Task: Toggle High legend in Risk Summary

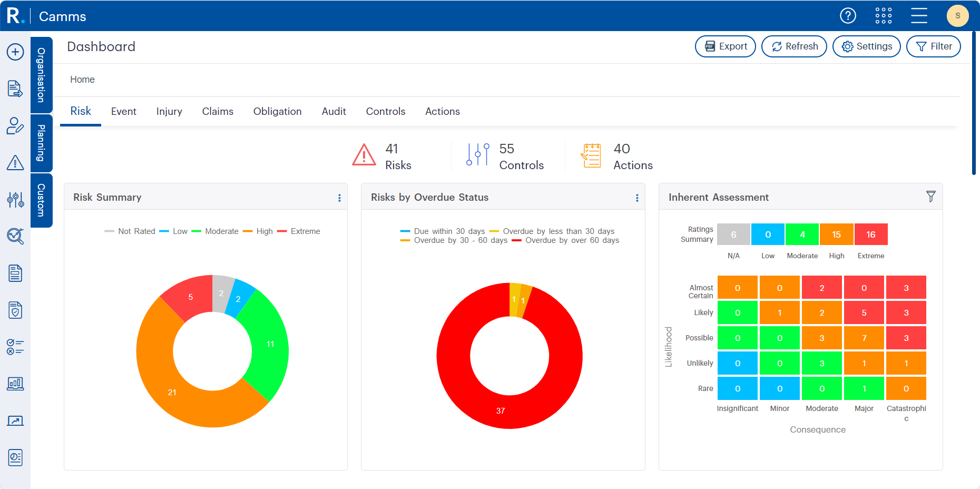Action: 258,231
